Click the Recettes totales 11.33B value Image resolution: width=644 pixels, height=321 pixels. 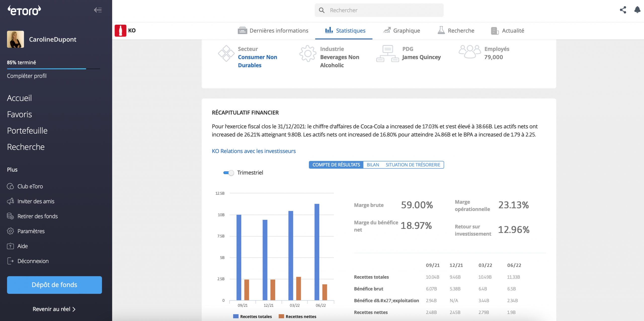pos(513,277)
